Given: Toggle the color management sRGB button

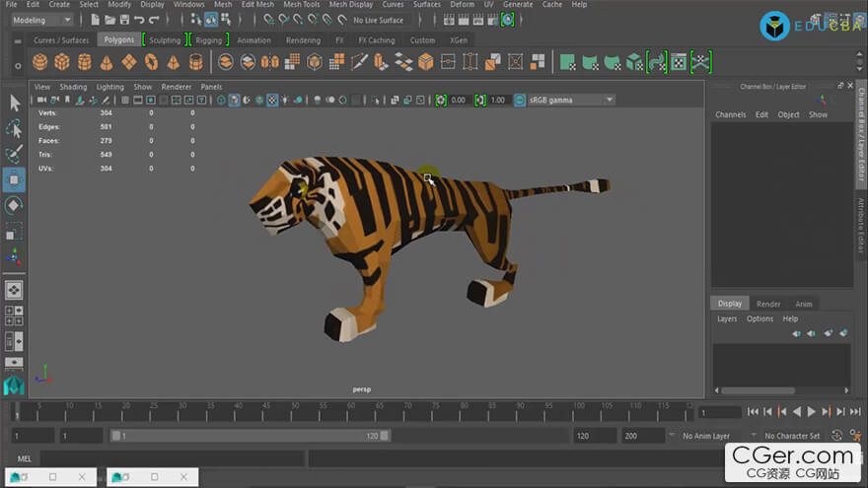Looking at the screenshot, I should (x=520, y=100).
